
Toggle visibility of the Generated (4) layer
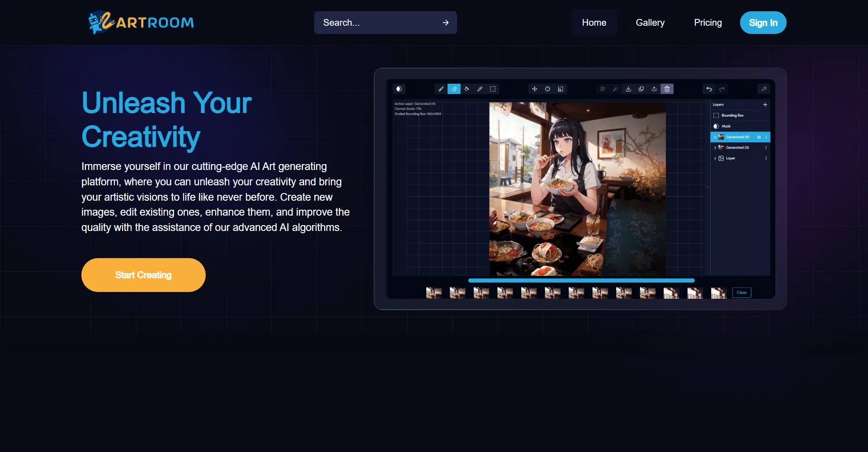[759, 137]
